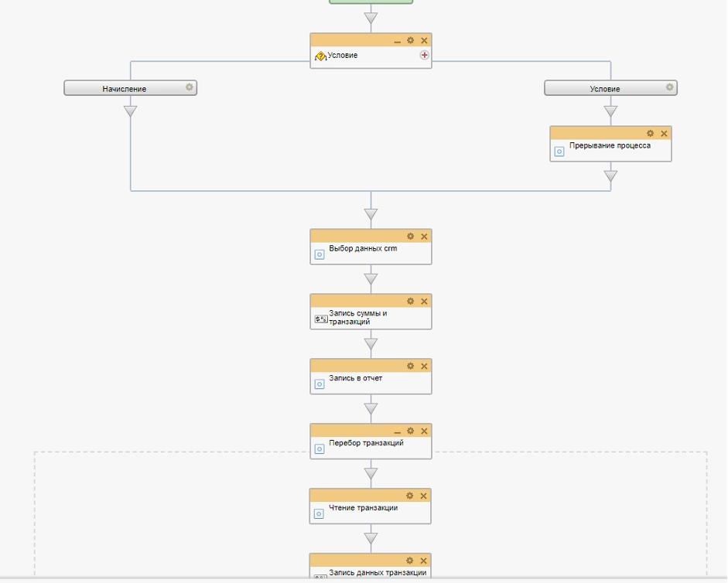Open settings for Выбор данных crm

[x=411, y=237]
